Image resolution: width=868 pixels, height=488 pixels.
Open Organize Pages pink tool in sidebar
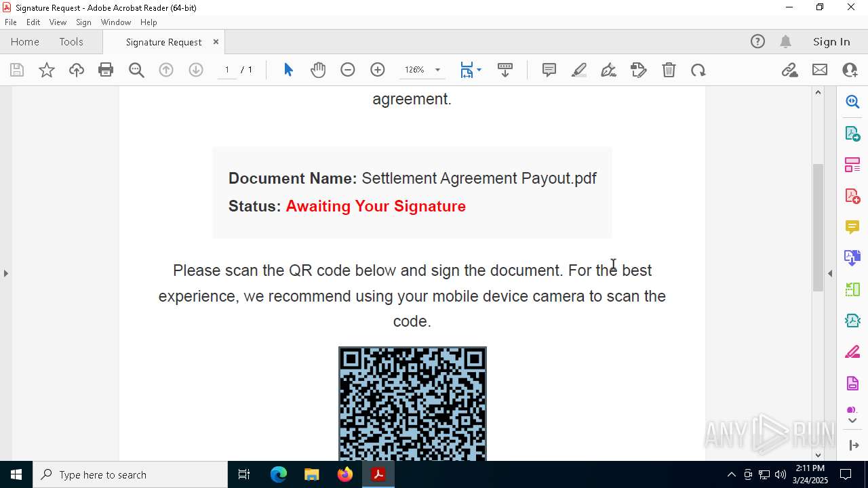point(852,164)
